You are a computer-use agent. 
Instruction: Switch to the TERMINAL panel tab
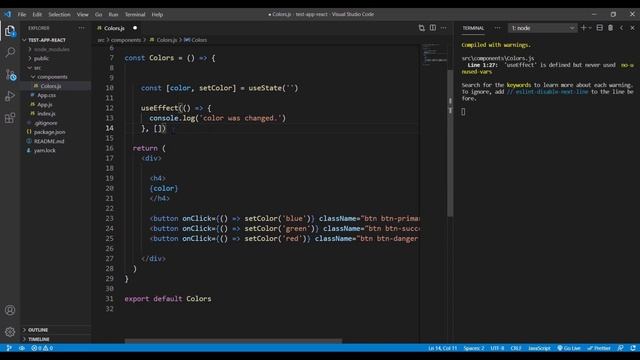[473, 28]
